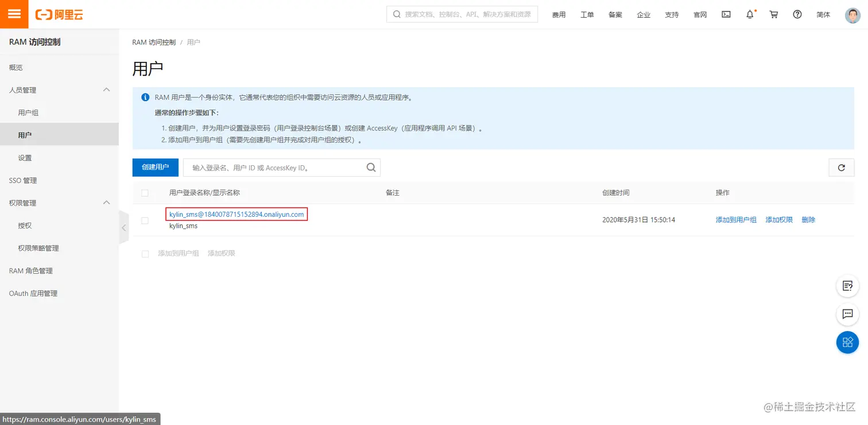The image size is (868, 425).
Task: Open 工单 in the top navigation
Action: click(587, 15)
